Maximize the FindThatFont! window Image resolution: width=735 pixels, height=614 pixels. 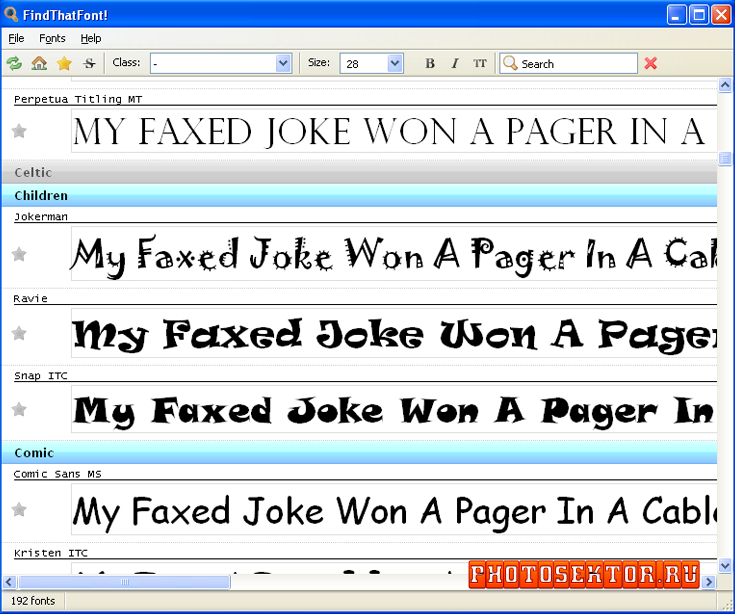pos(699,15)
